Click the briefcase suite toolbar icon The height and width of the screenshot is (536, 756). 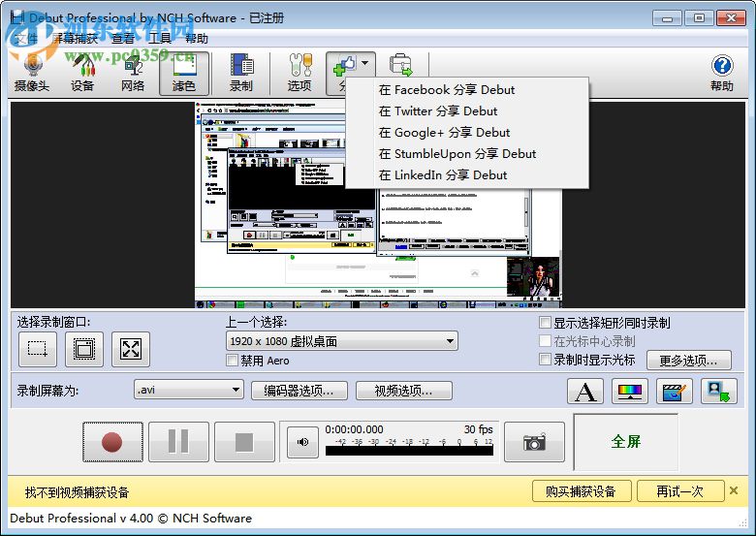[400, 65]
